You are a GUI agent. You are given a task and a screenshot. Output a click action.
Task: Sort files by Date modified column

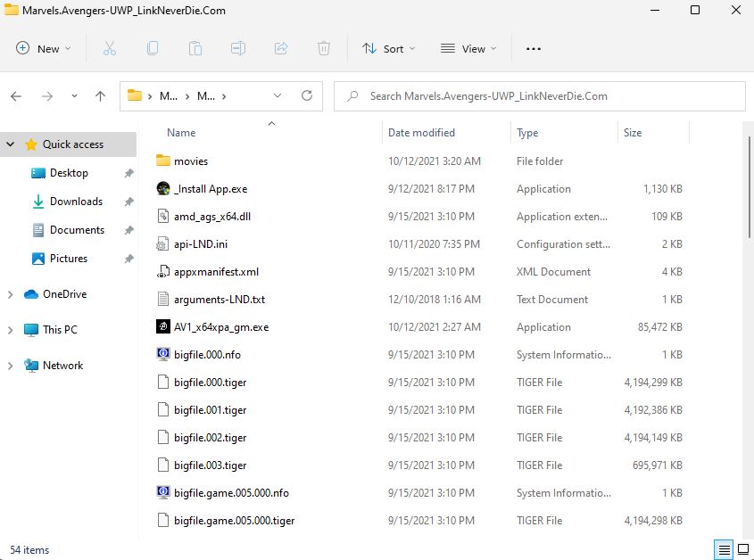point(421,133)
